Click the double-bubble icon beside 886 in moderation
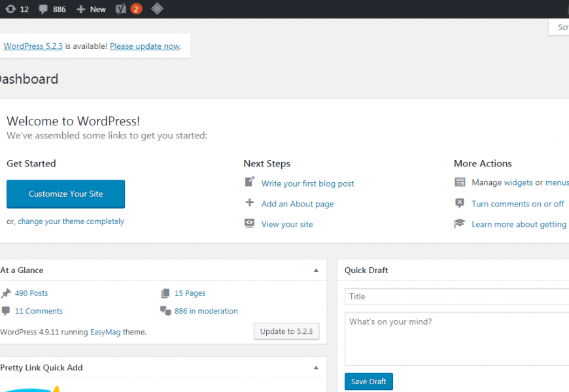This screenshot has width=569, height=392. [x=165, y=311]
